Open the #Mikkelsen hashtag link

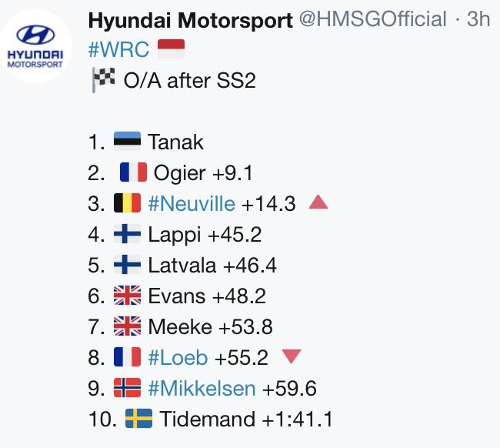(x=202, y=388)
